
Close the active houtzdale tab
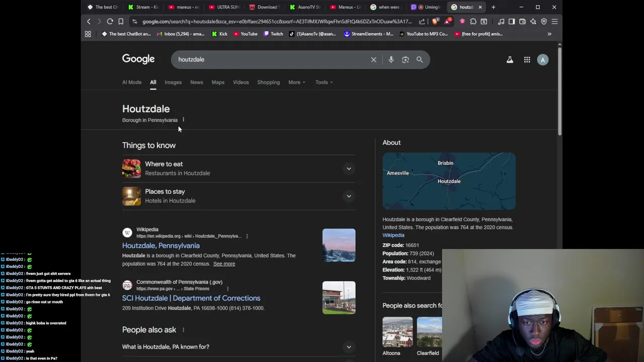coord(480,7)
